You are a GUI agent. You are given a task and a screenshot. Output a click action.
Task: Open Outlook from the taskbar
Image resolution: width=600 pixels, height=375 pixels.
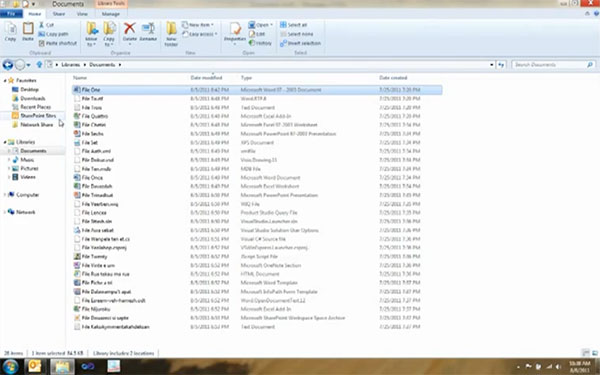coord(35,367)
